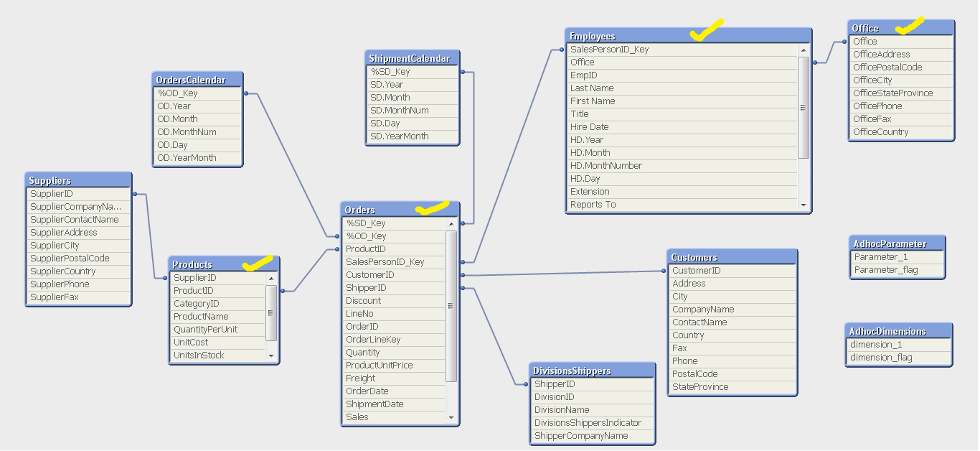Click the OD.MonthNum field
Screen dimensions: 980x451
pyautogui.click(x=199, y=131)
